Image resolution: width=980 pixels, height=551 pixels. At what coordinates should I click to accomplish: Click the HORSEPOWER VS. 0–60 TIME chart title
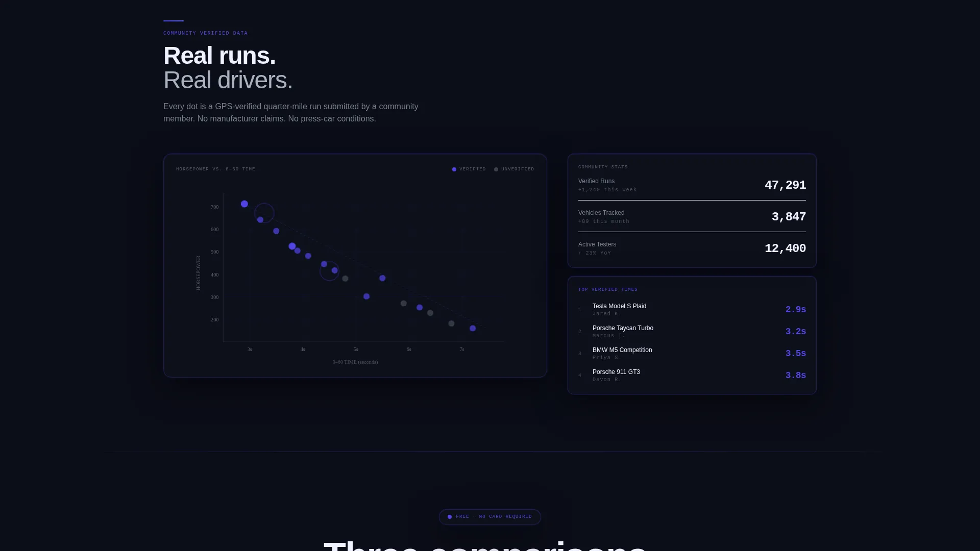[x=215, y=169]
